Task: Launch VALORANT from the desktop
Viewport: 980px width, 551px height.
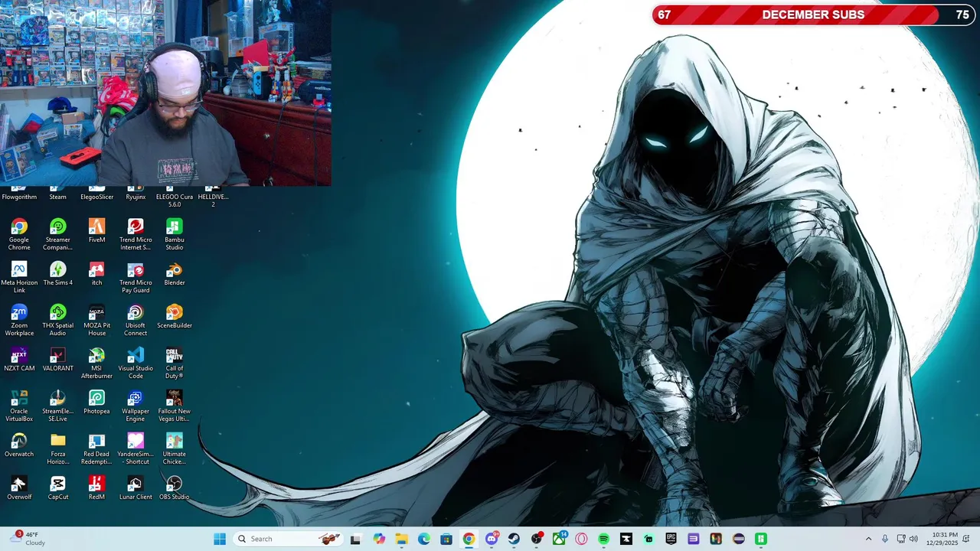Action: (x=57, y=359)
